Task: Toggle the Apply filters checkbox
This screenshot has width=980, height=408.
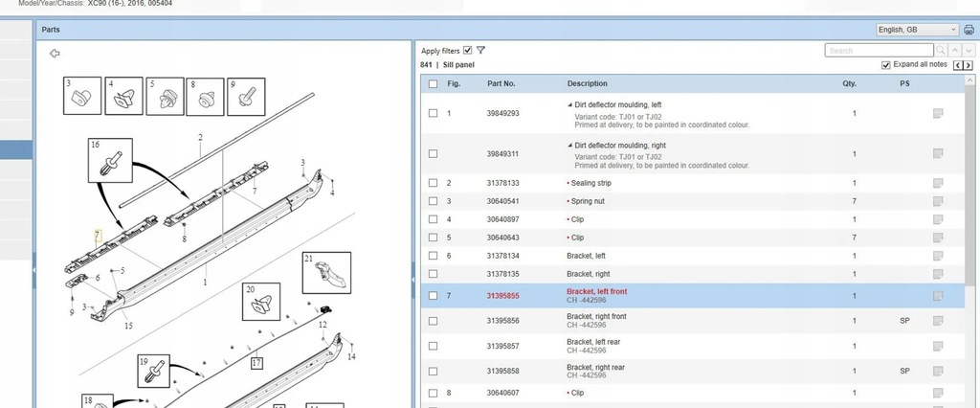Action: [467, 51]
